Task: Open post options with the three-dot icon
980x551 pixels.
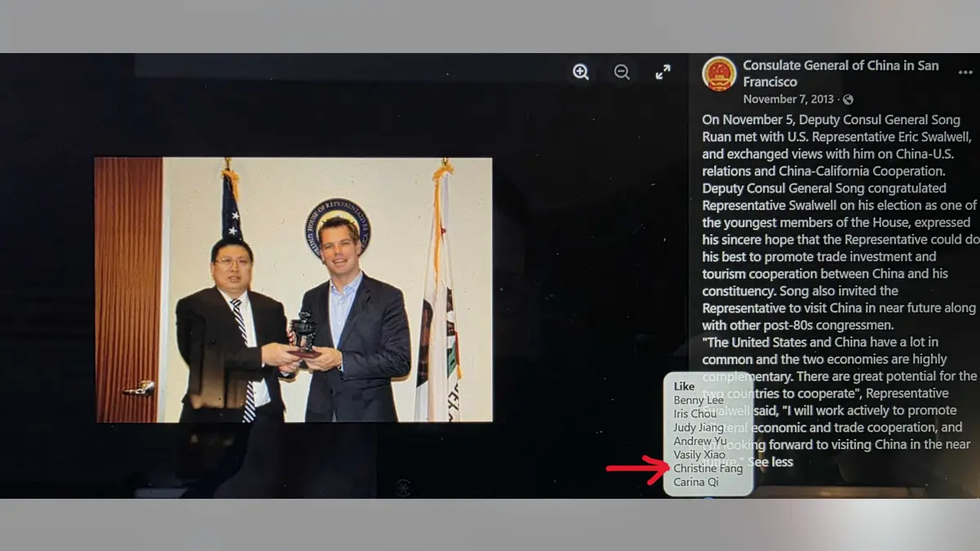Action: coord(966,73)
